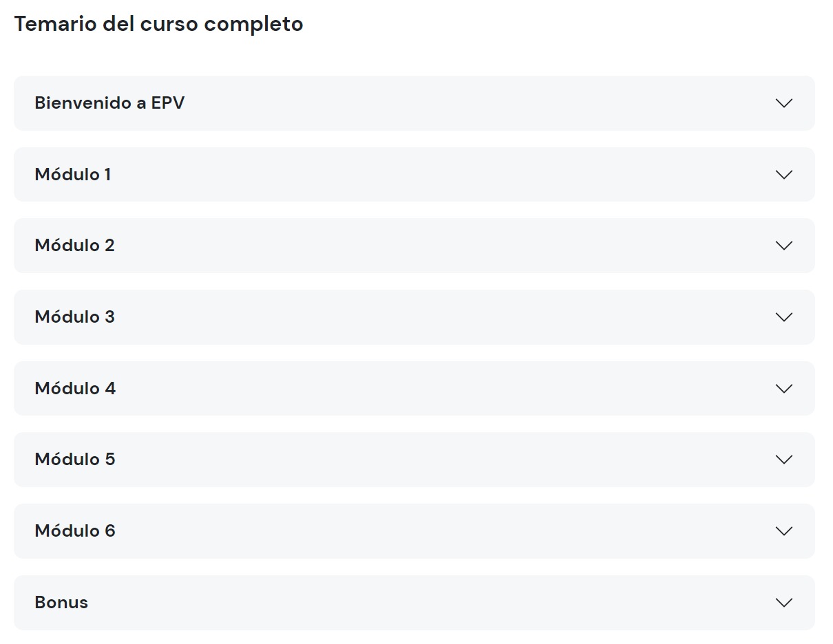Click the down arrow on Módulo 1 row
This screenshot has height=644, width=833.
[x=783, y=175]
